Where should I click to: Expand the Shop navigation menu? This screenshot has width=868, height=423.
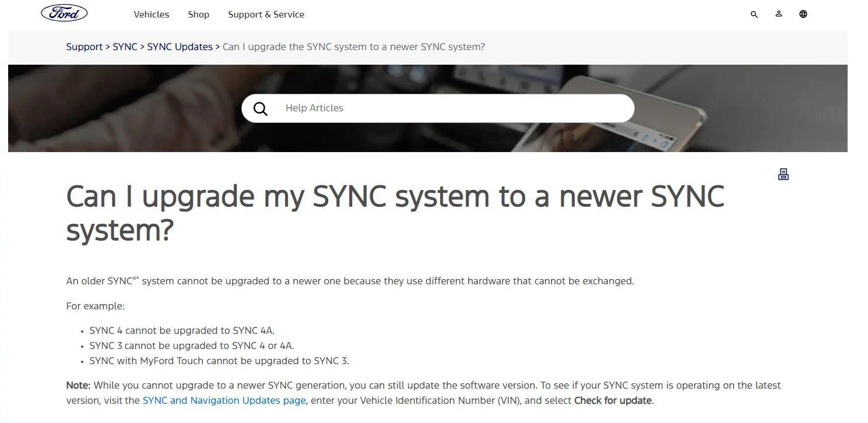tap(198, 14)
